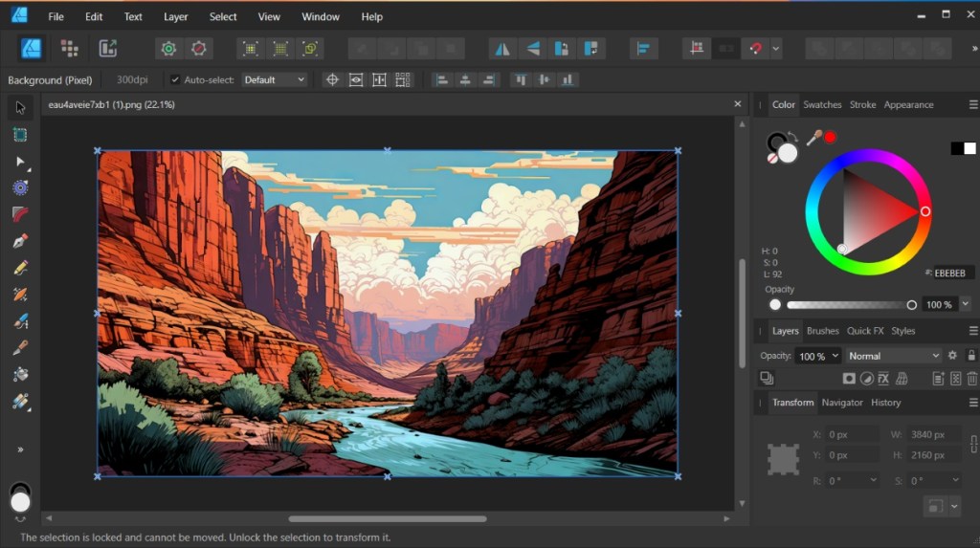Screen dimensions: 980x548
Task: Select the Artboard tool
Action: [x=20, y=135]
